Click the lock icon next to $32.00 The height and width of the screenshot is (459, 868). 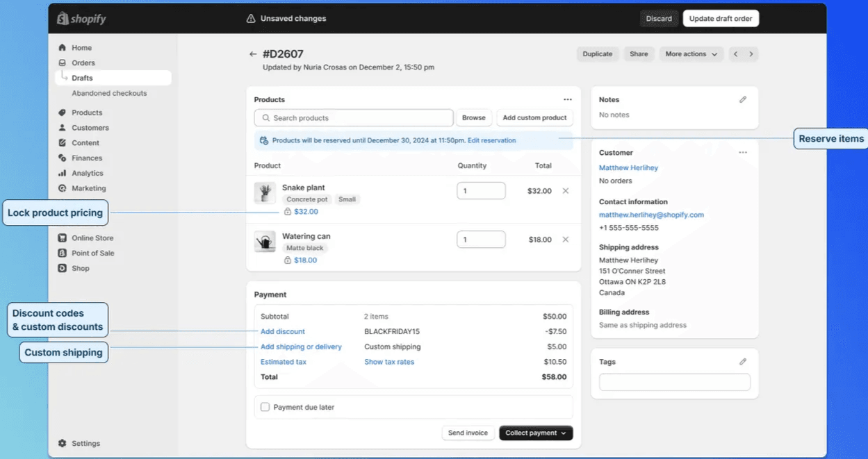pos(288,212)
